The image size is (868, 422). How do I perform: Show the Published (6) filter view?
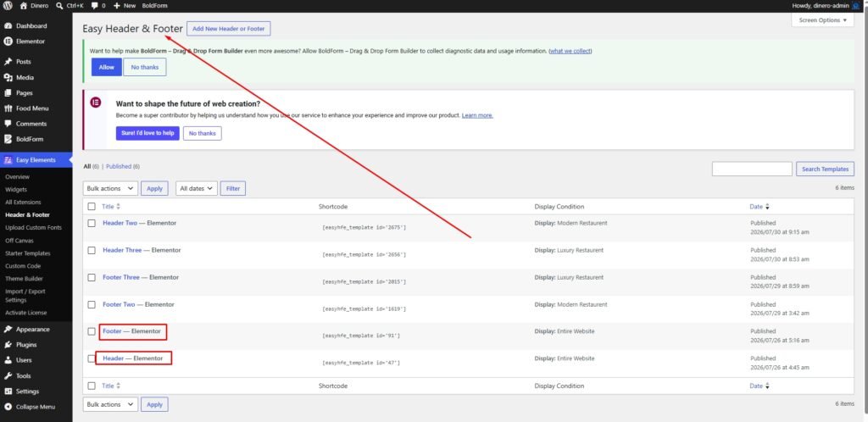(122, 166)
